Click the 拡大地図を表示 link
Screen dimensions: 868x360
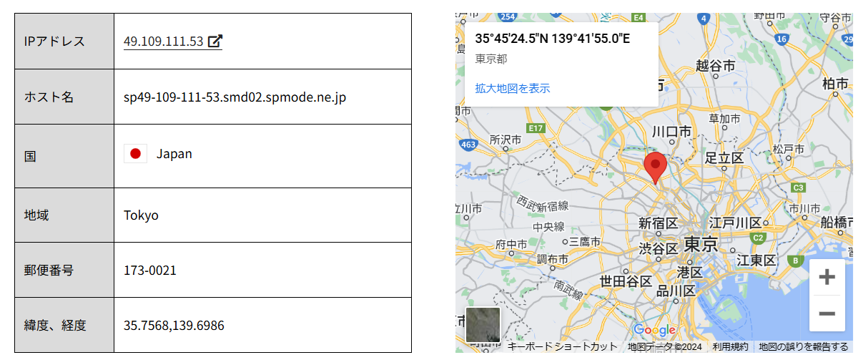point(513,88)
